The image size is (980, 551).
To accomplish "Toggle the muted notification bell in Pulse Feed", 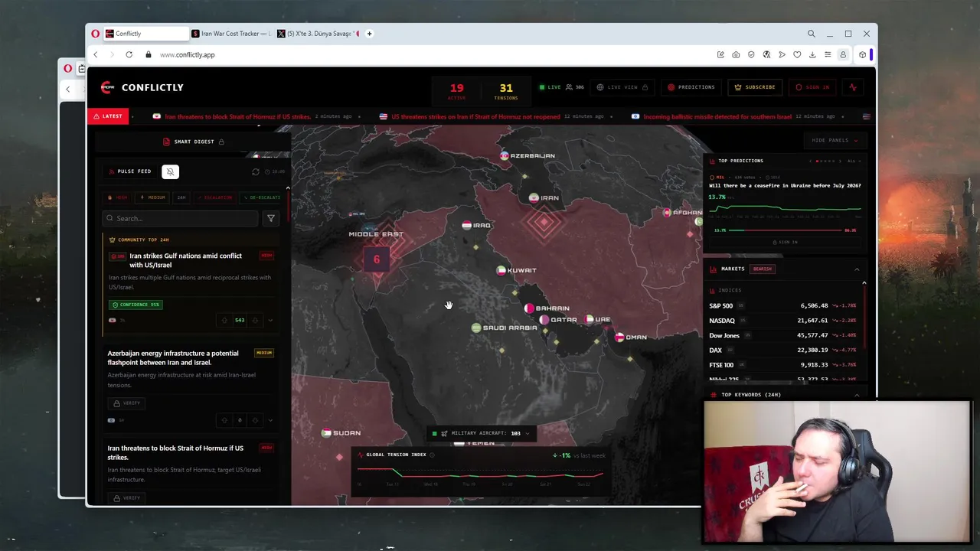I will click(x=170, y=171).
